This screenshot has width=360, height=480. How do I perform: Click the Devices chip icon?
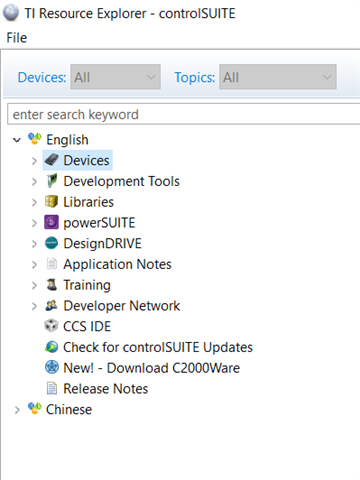(52, 160)
